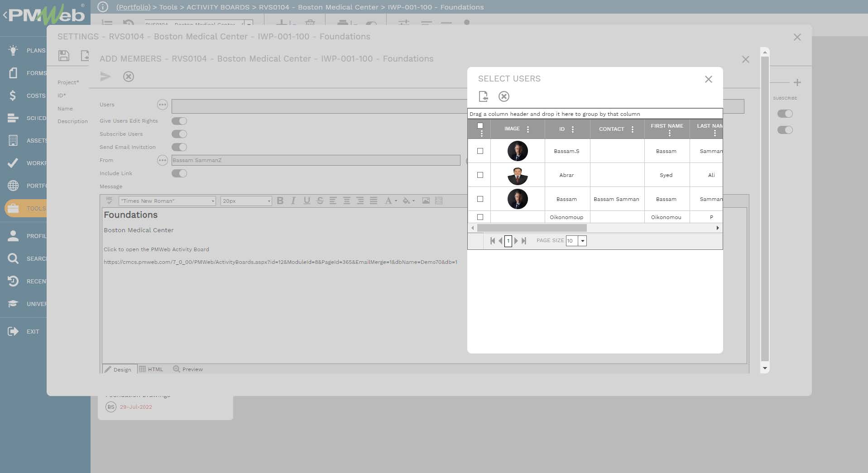Toggle Underline in the message editor
The width and height of the screenshot is (868, 473).
[307, 201]
